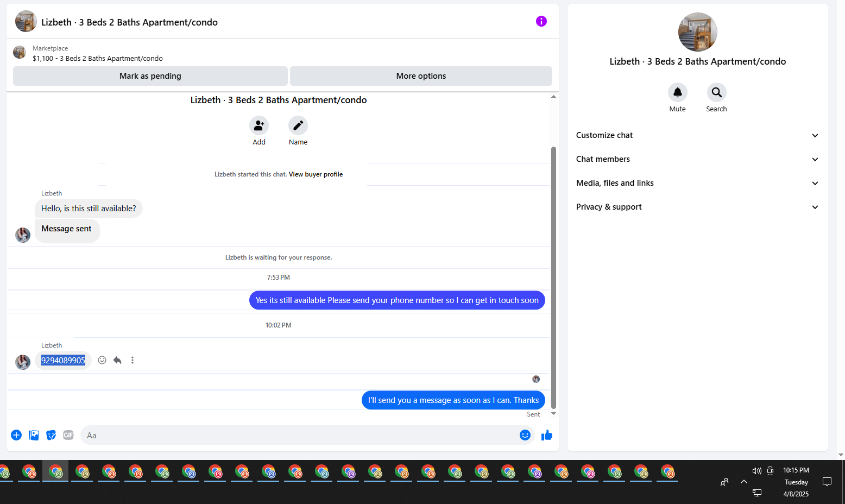Choose a sticker from sticker icon

(x=51, y=435)
